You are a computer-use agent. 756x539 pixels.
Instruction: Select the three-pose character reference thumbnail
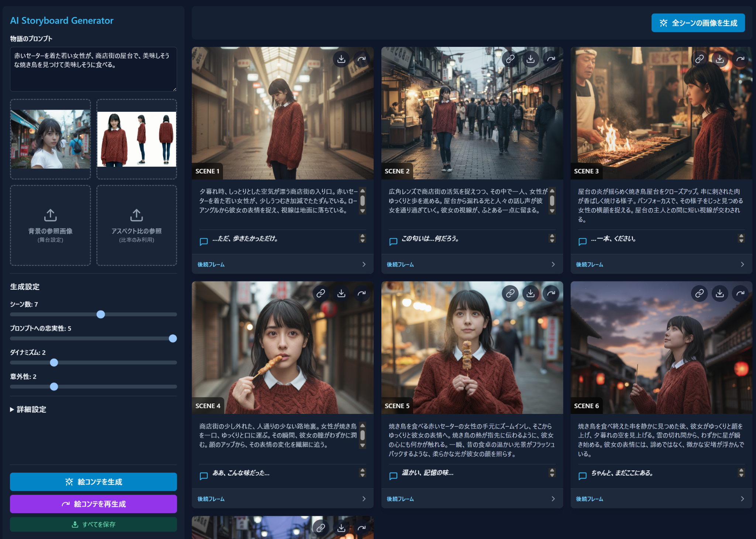137,139
